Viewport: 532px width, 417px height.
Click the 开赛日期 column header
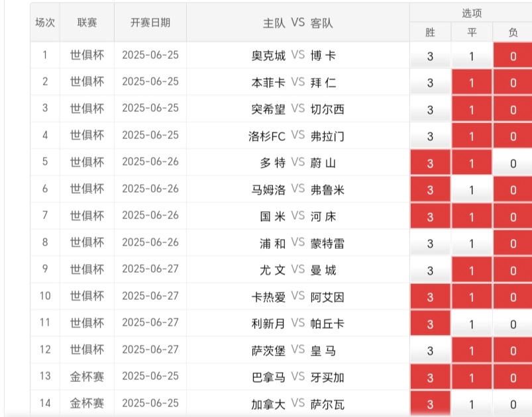[150, 23]
